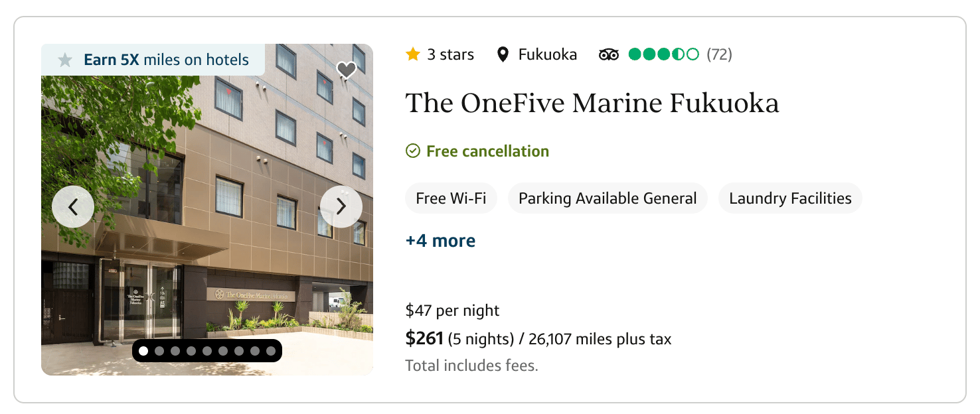Jump to the last carousel dot

pyautogui.click(x=271, y=351)
